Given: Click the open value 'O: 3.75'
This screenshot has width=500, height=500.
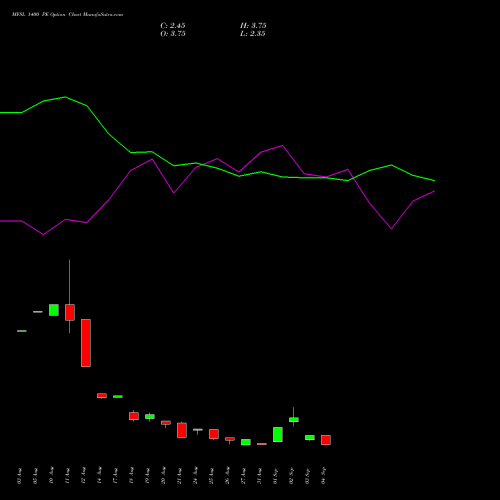Looking at the screenshot, I should point(173,34).
